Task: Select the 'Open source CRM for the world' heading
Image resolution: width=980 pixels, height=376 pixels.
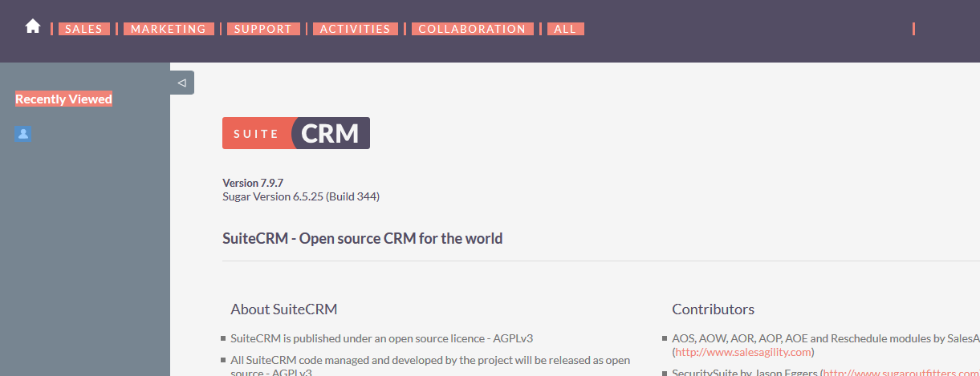Action: [362, 238]
